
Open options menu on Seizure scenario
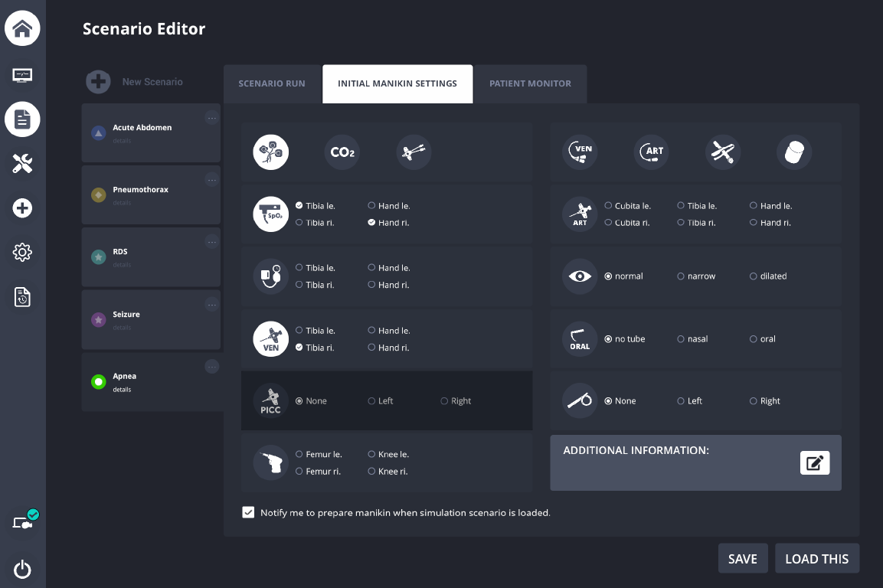pos(212,303)
